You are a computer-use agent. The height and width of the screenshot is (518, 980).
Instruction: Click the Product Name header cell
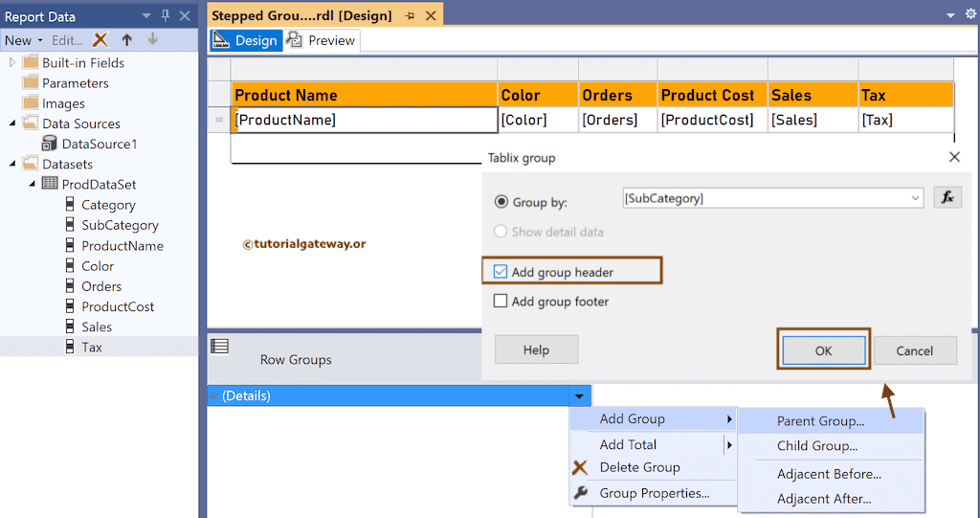pos(365,95)
